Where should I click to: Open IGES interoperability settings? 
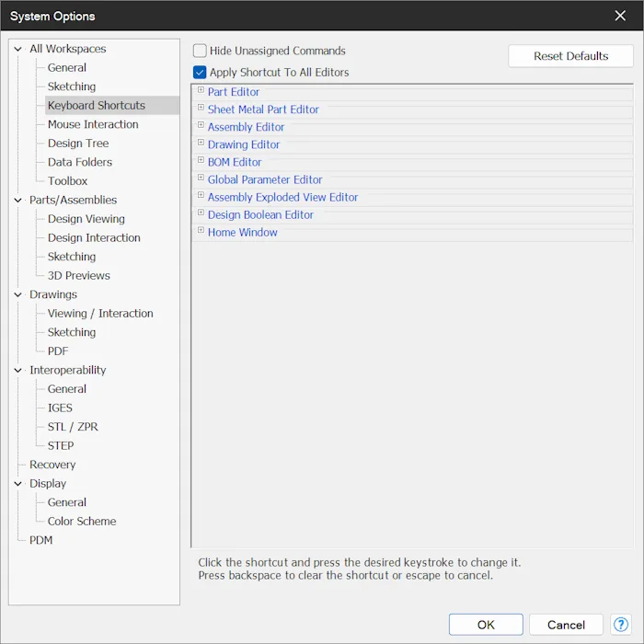click(x=60, y=408)
